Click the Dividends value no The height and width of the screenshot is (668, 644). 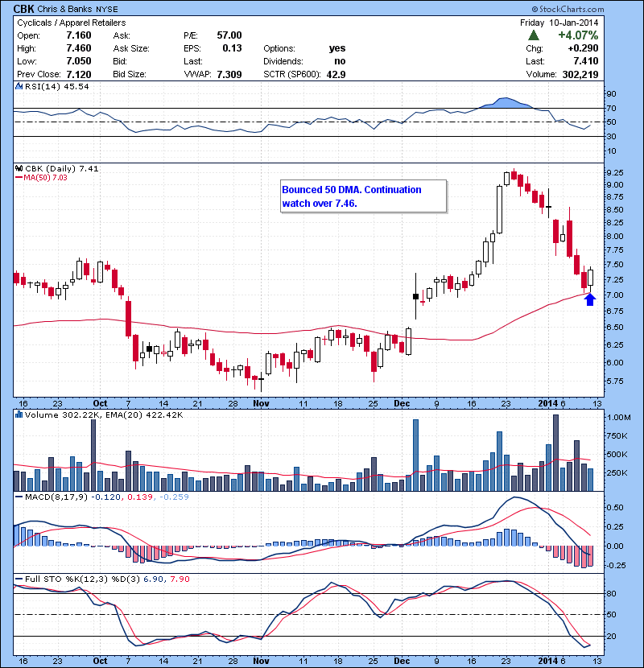340,61
